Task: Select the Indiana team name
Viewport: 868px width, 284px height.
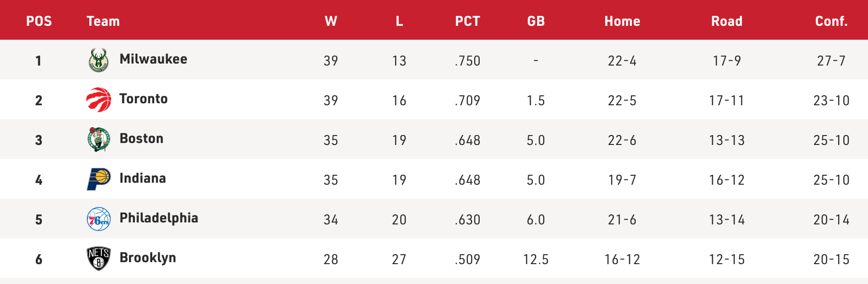Action: [142, 178]
